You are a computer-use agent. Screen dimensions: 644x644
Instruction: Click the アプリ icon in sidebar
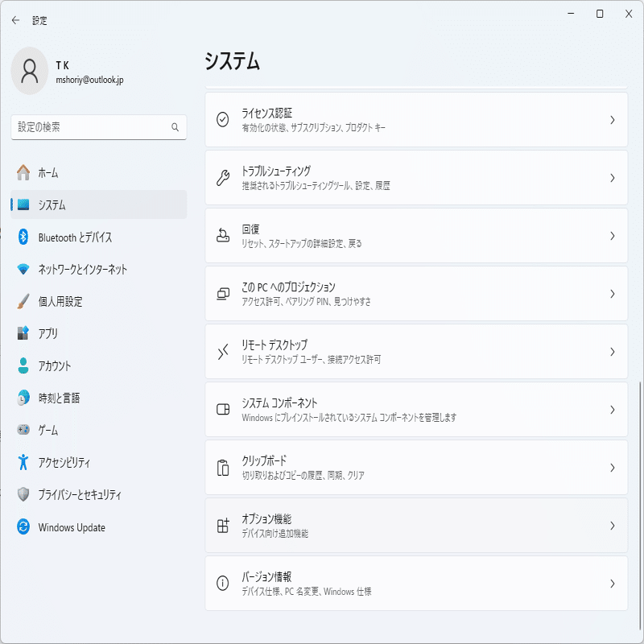(x=23, y=333)
